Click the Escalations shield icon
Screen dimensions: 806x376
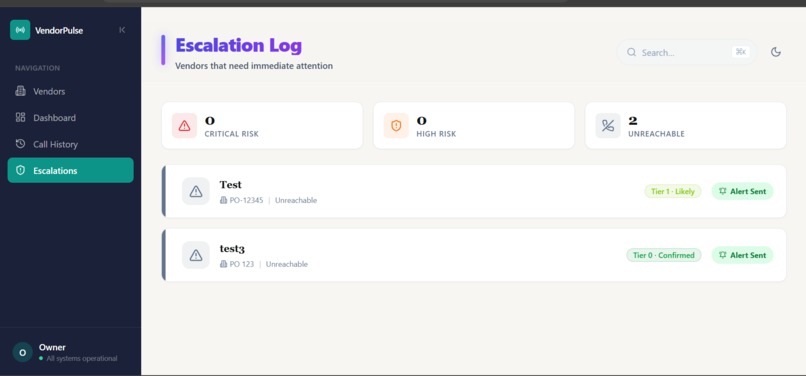(21, 170)
